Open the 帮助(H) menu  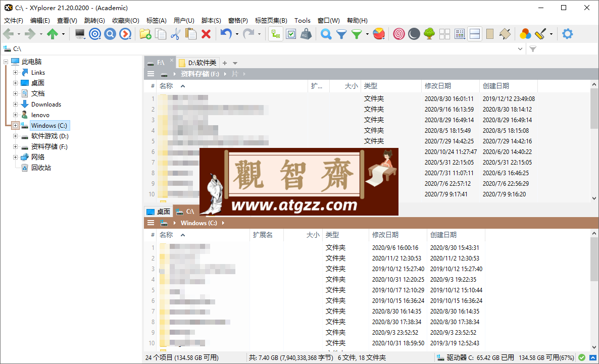coord(357,21)
